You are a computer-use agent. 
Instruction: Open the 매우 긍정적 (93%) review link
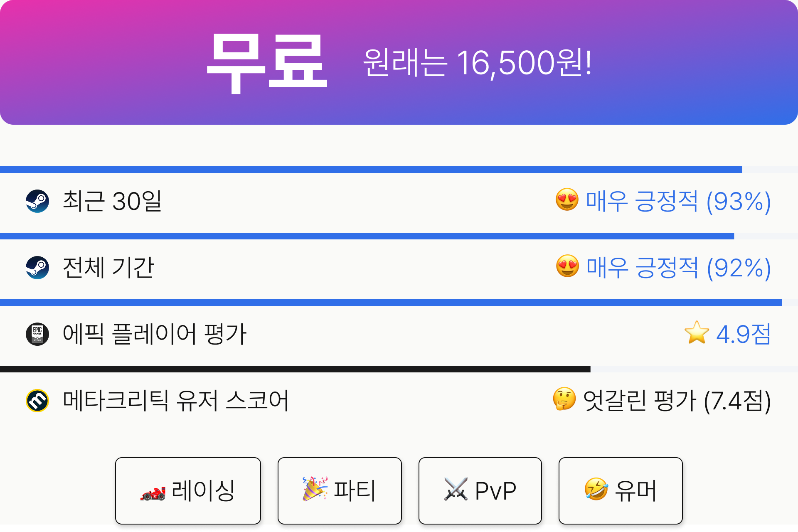coord(678,201)
